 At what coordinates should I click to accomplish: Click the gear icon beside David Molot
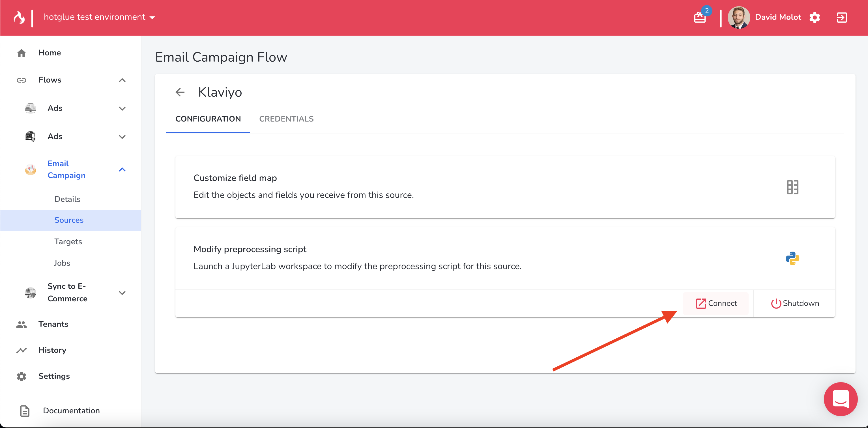coord(815,18)
